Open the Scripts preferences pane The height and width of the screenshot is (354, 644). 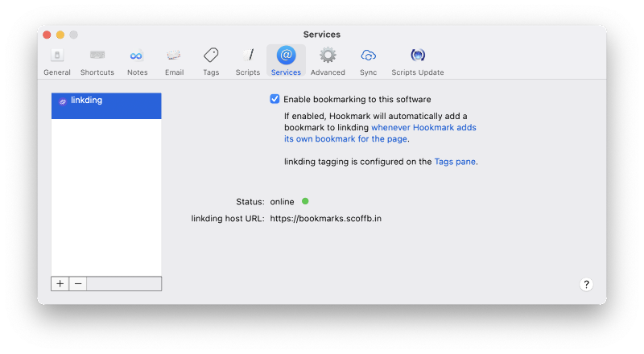[x=248, y=61]
